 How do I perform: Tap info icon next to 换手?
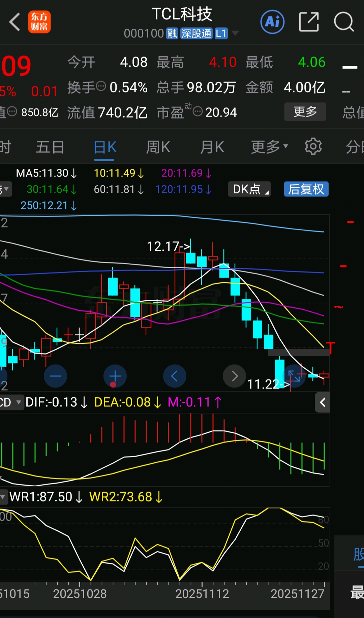click(x=101, y=86)
